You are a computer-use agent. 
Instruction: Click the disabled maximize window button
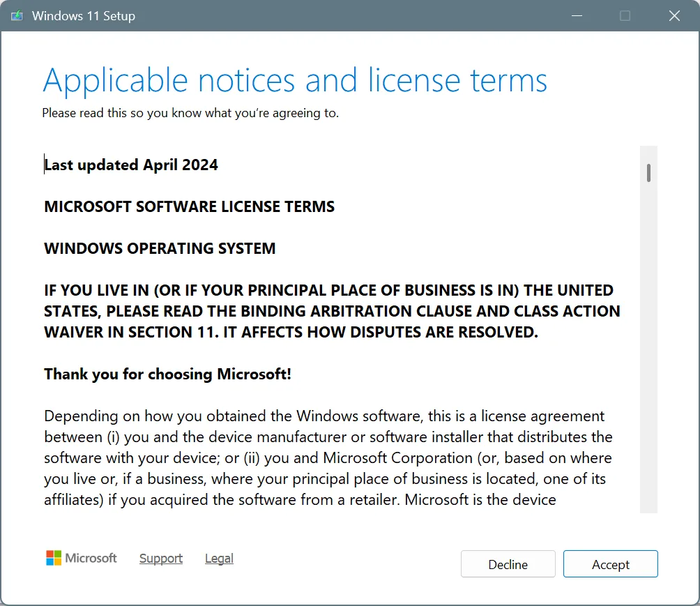tap(625, 16)
